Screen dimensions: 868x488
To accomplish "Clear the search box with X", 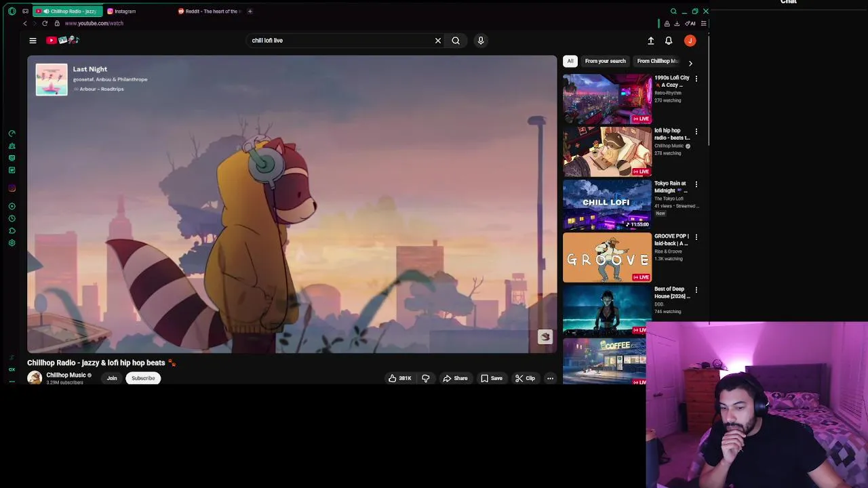I will tap(438, 41).
